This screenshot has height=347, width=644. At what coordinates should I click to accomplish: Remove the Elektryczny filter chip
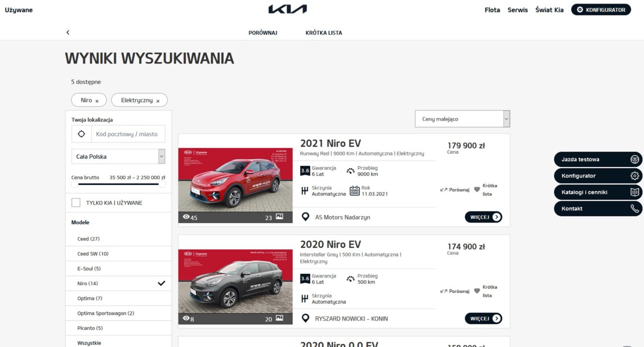[x=158, y=101]
